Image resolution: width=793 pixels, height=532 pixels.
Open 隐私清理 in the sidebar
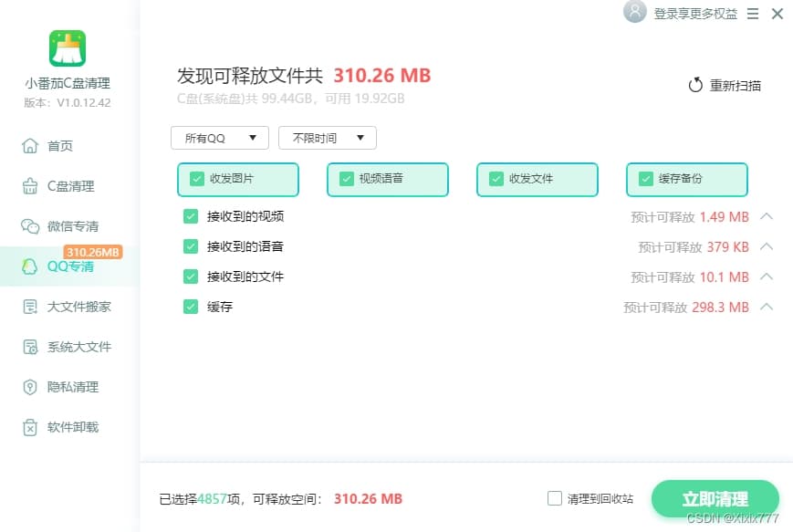[69, 387]
